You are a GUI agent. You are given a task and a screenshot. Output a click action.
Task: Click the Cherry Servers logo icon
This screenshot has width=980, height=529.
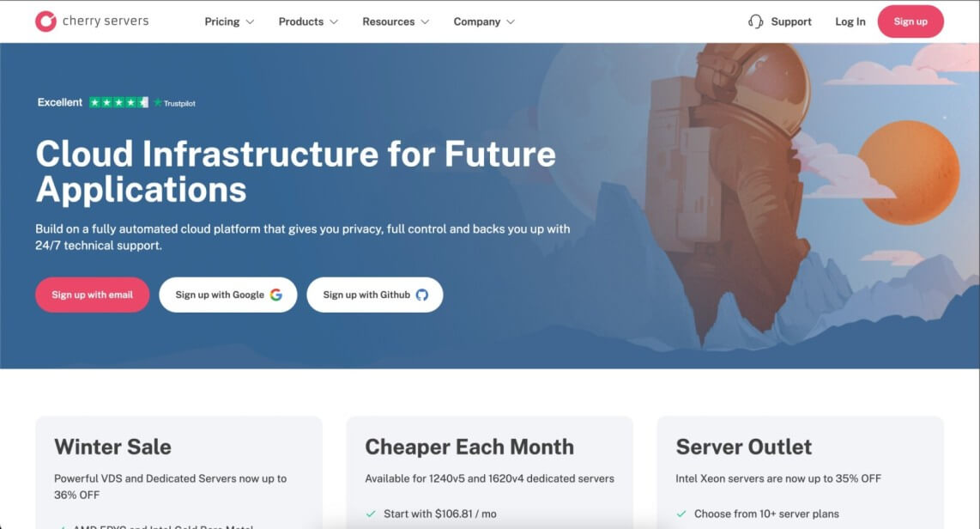(x=45, y=21)
